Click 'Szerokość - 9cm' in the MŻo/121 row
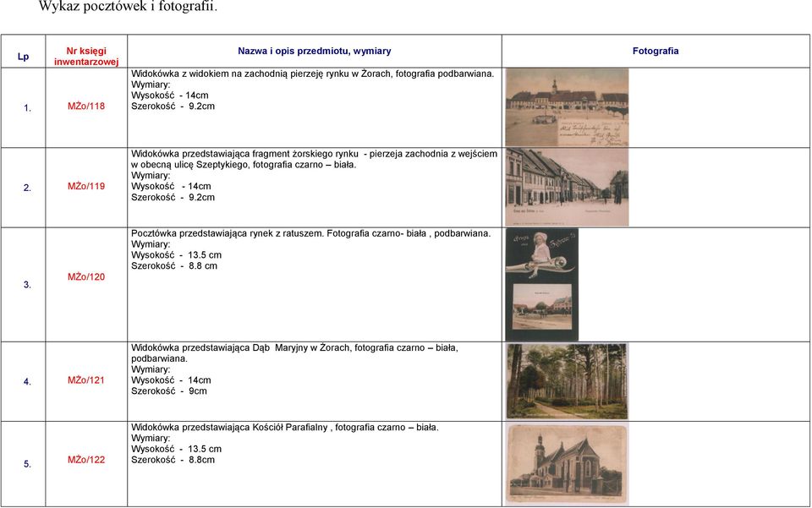 169,391
